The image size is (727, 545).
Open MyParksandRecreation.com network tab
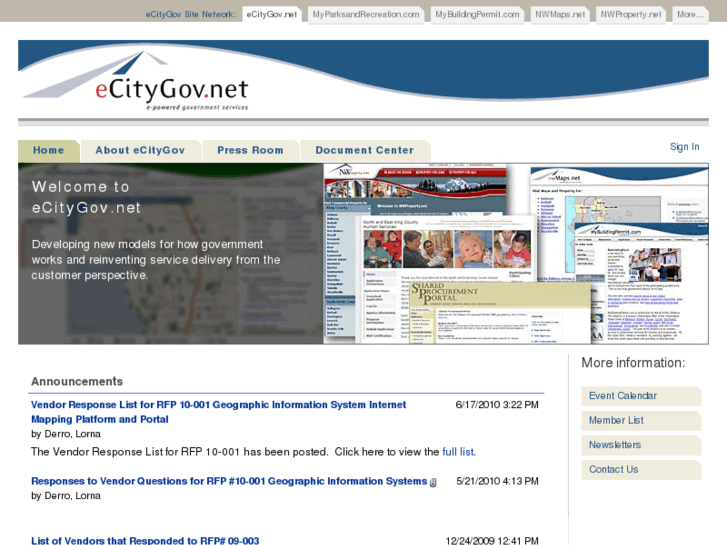pyautogui.click(x=366, y=14)
